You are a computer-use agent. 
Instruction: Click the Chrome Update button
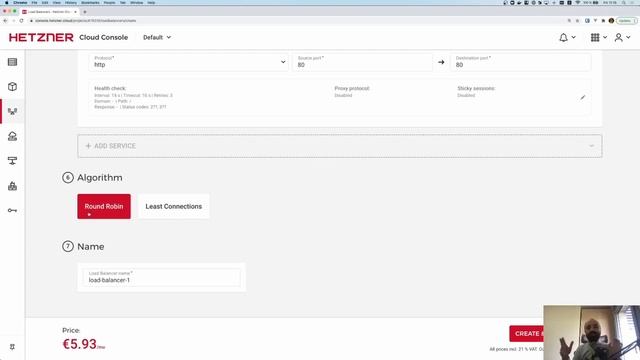click(626, 20)
